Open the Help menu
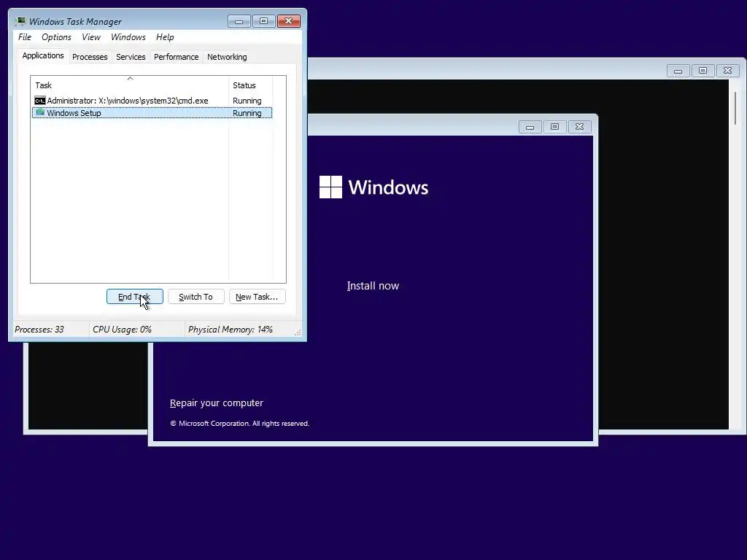 (x=165, y=37)
